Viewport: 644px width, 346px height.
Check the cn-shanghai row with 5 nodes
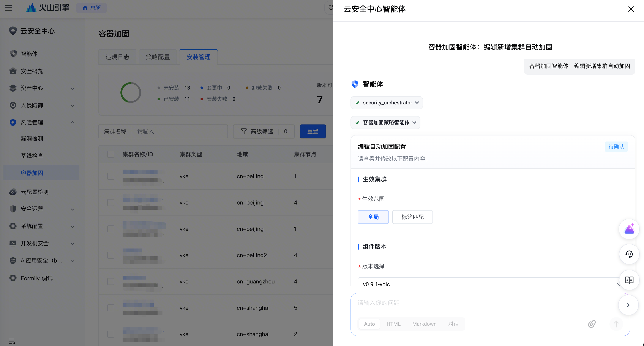[111, 308]
